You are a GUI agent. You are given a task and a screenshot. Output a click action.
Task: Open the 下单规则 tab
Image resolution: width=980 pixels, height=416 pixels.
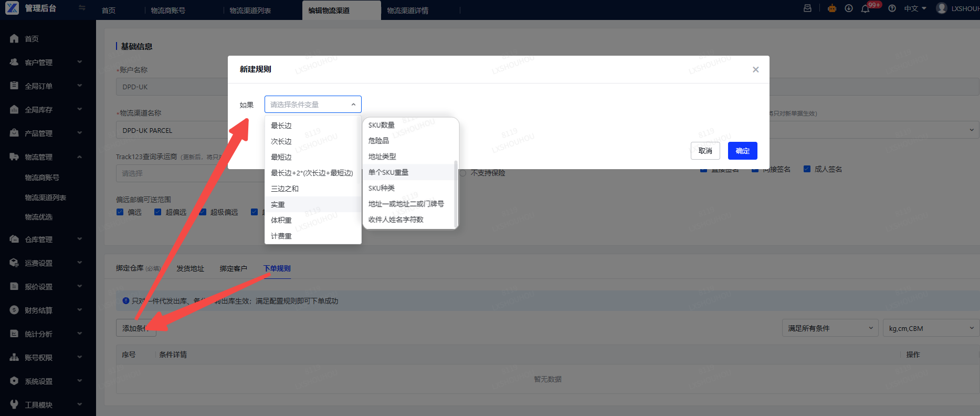click(277, 268)
